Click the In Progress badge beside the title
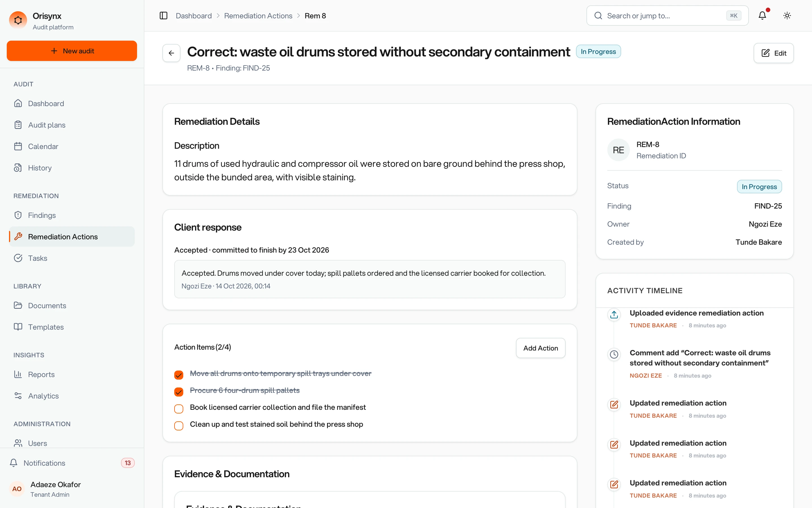The width and height of the screenshot is (812, 508). tap(598, 51)
